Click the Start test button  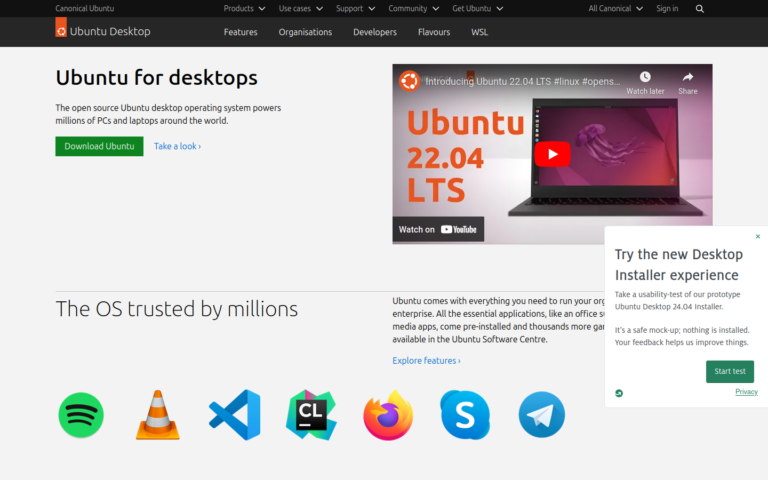pyautogui.click(x=730, y=371)
